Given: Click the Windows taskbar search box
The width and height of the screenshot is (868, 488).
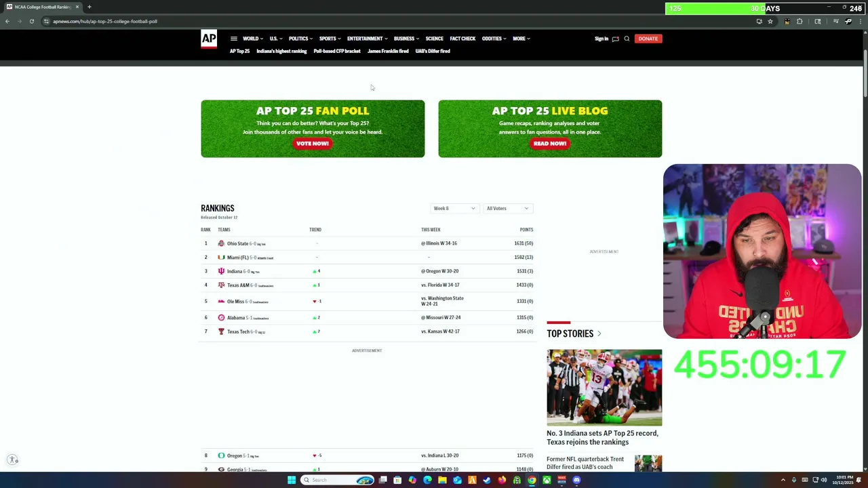Looking at the screenshot, I should 338,480.
